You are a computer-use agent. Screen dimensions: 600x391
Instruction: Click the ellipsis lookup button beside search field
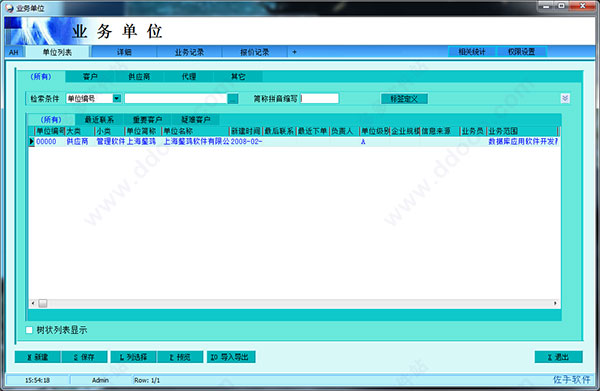click(233, 99)
